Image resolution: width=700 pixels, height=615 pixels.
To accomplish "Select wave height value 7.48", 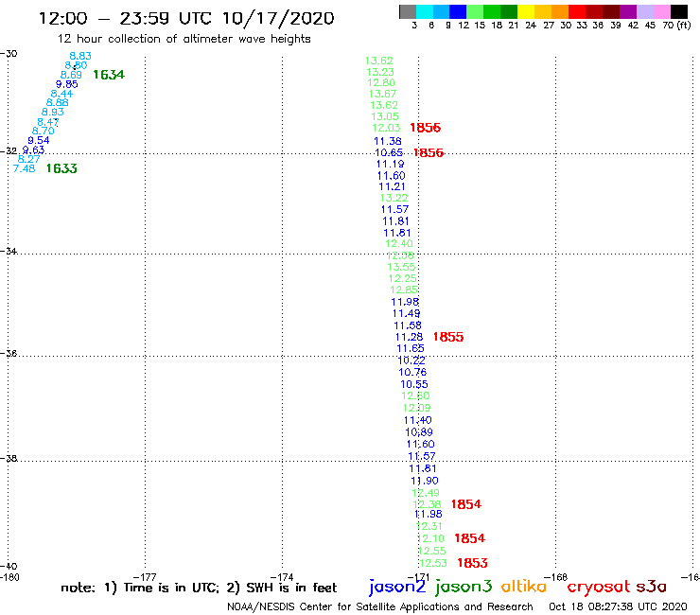I will (x=24, y=168).
